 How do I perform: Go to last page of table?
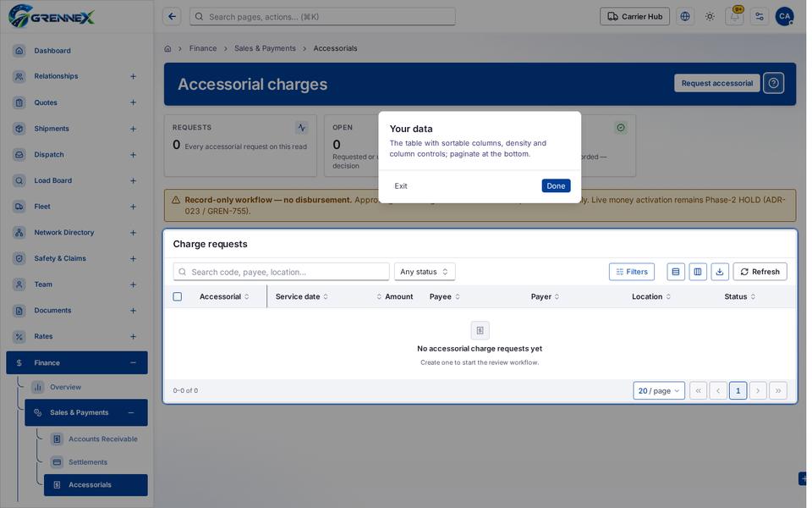click(x=778, y=391)
